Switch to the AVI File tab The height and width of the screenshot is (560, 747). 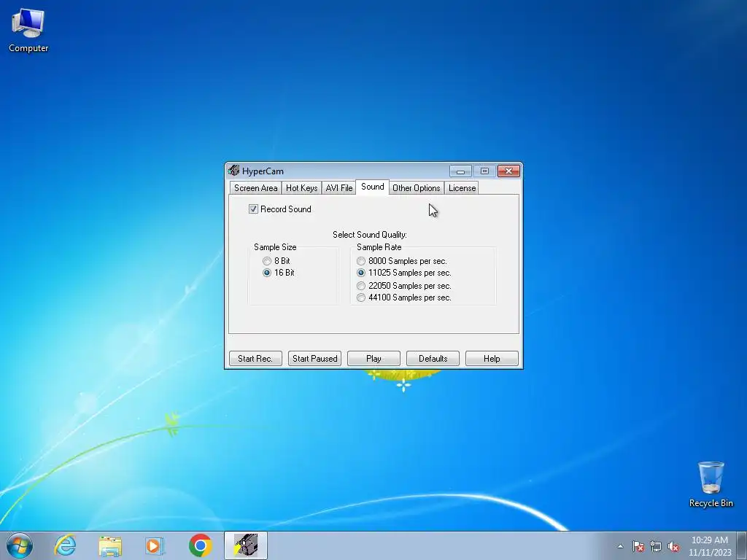(x=338, y=188)
